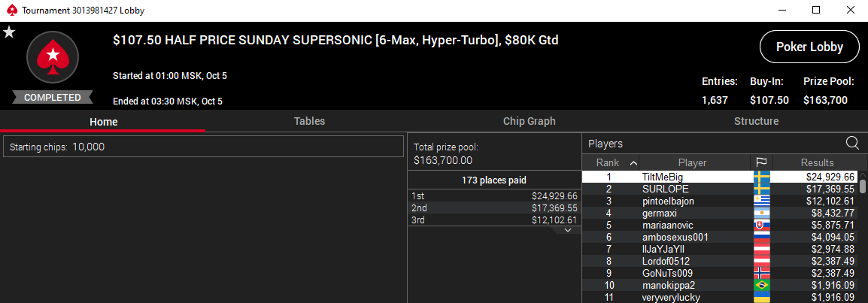Open the player search magnifier

(x=852, y=143)
